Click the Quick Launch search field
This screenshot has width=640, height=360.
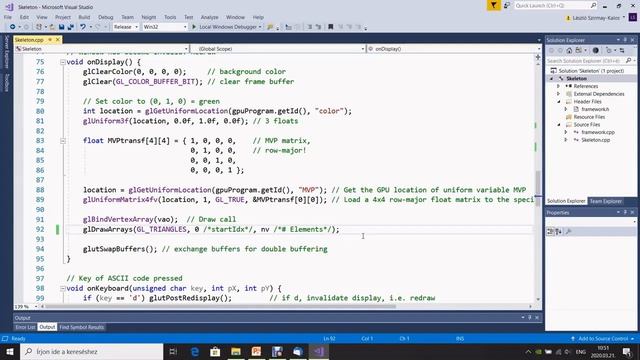pos(556,5)
